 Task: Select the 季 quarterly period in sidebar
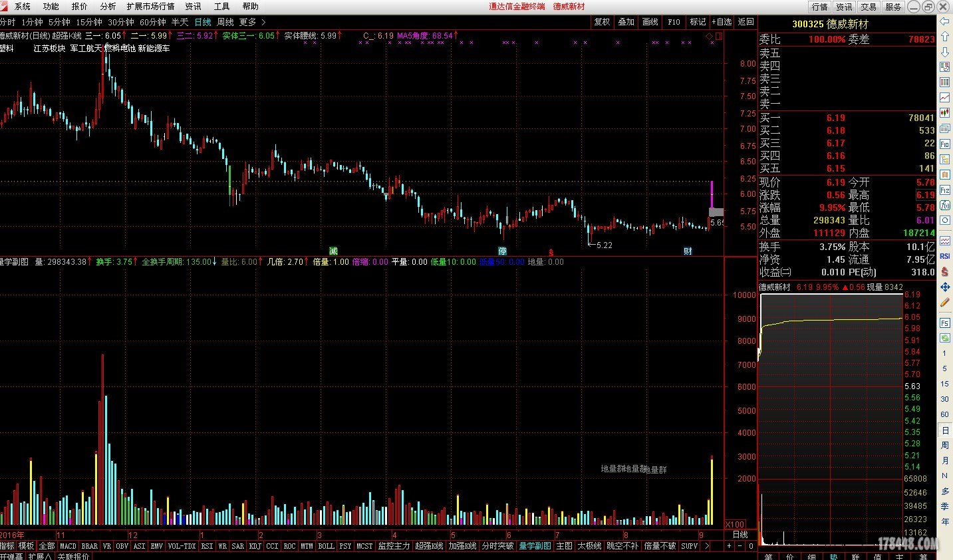click(x=944, y=506)
